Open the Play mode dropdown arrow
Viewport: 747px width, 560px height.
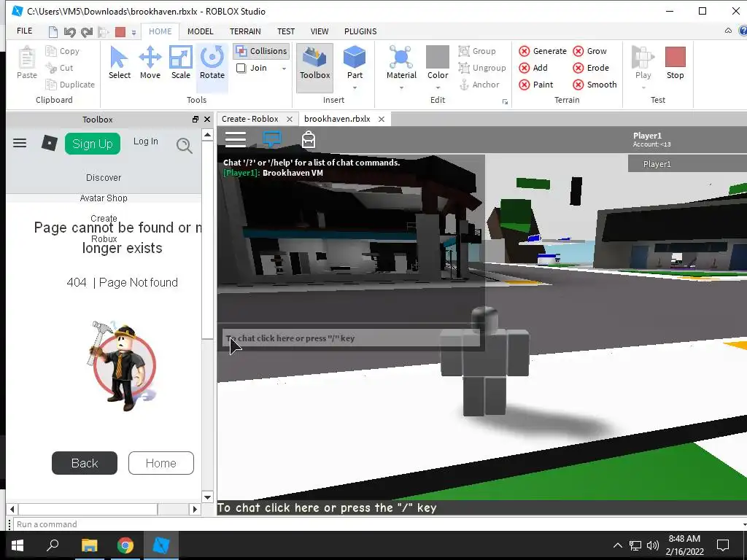[643, 87]
